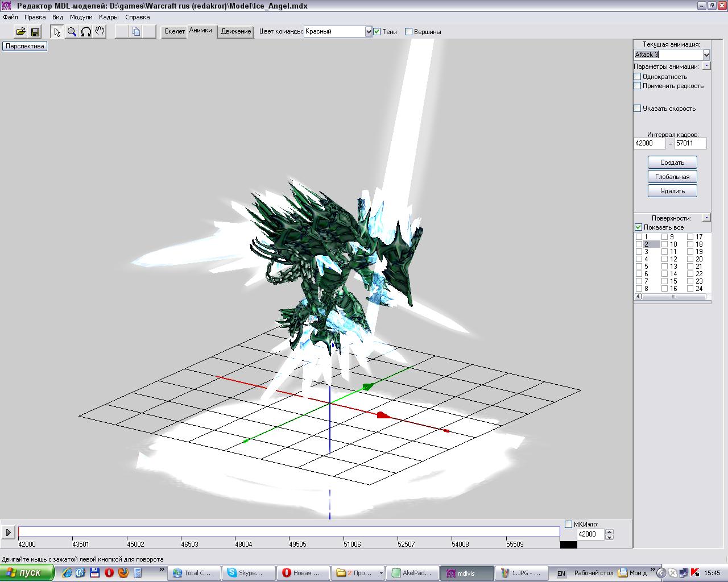Uncheck Показать все surfaces checkbox
The image size is (728, 582).
click(x=638, y=227)
